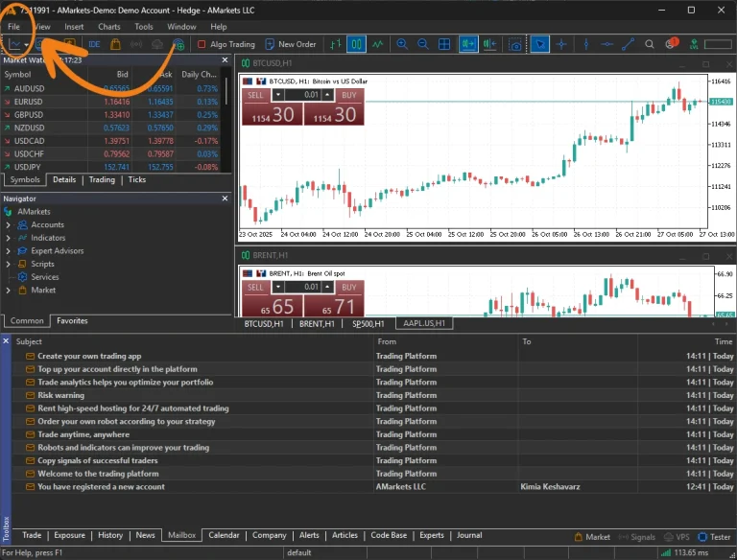Click the AMarkets root node icon in Navigator
The height and width of the screenshot is (560, 737).
click(x=8, y=212)
